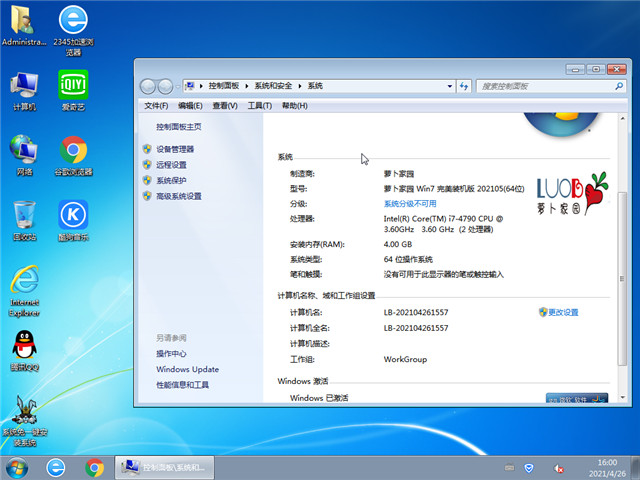This screenshot has width=640, height=480.
Task: Open the Internet Explorer desktop icon
Action: pyautogui.click(x=24, y=291)
